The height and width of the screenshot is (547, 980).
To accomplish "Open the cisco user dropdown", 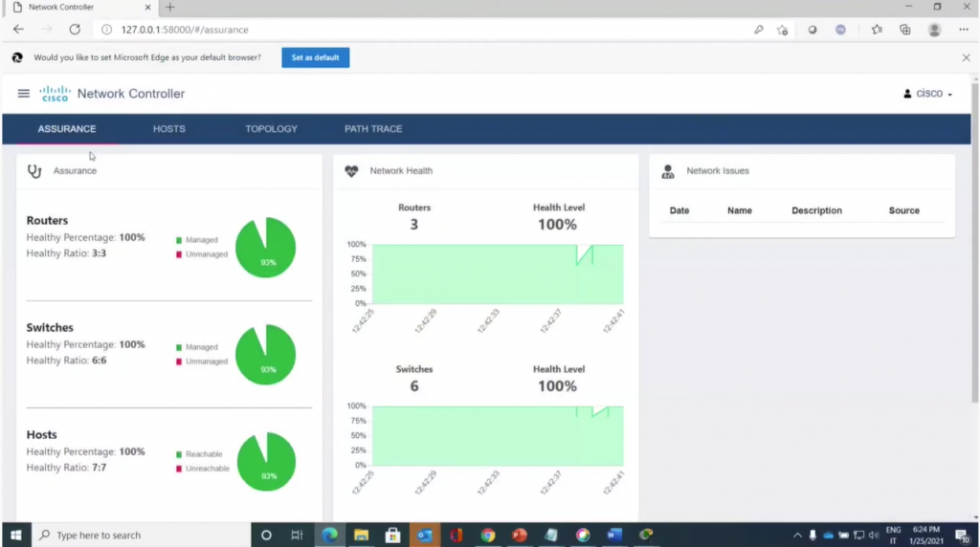I will coord(928,94).
